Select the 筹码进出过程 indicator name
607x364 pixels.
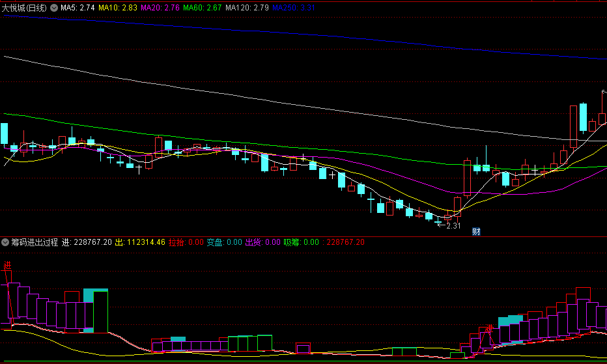coord(35,242)
